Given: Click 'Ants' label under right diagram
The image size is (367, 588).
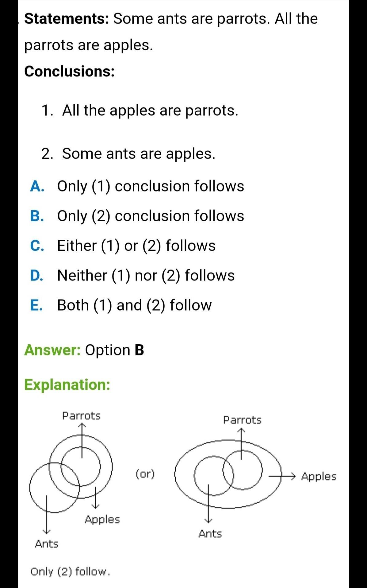Looking at the screenshot, I should coord(210,534).
